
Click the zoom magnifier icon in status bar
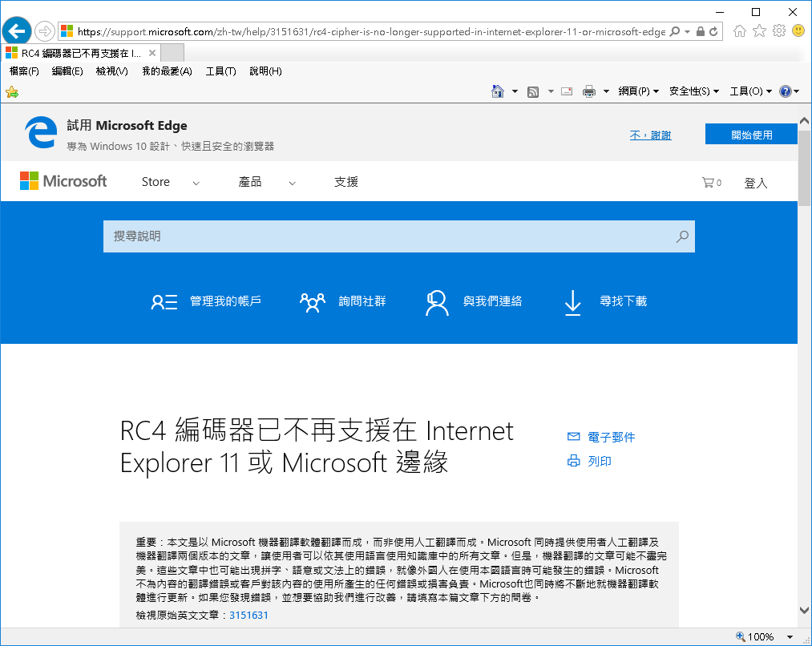coord(741,636)
